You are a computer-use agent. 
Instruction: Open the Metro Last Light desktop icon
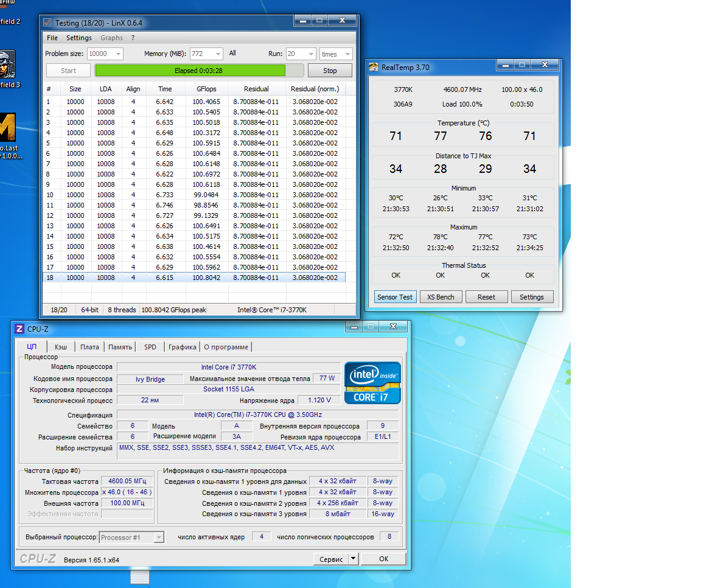(7, 128)
